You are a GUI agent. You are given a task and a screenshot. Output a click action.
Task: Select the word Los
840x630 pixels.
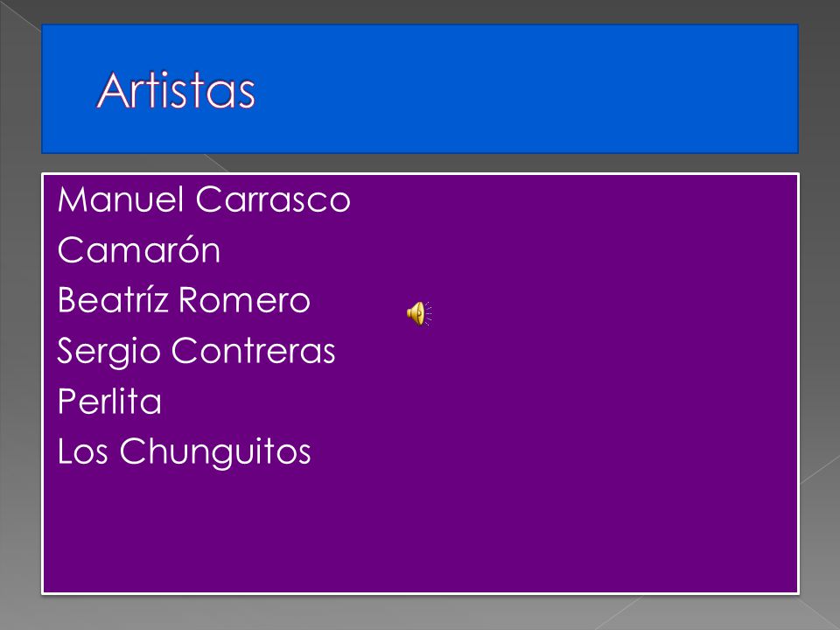82,451
